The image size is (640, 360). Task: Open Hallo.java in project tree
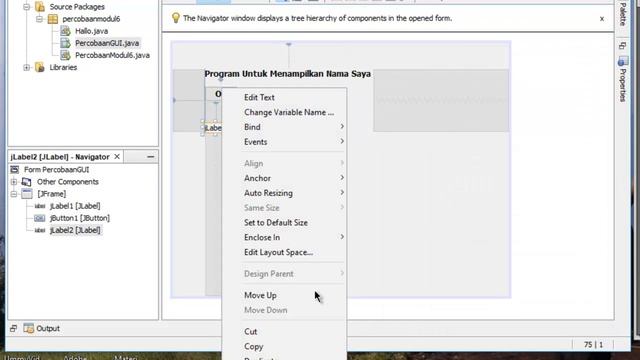(91, 31)
